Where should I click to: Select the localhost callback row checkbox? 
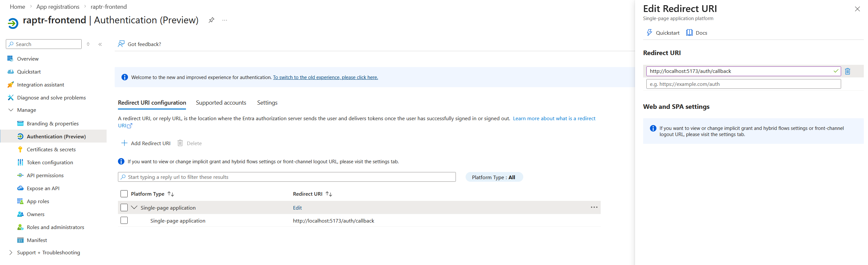click(124, 221)
